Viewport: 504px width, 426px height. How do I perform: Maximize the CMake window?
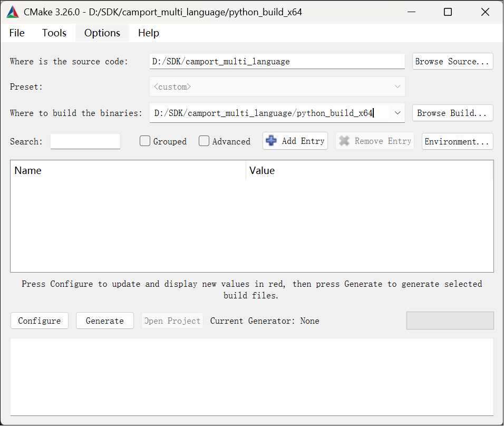click(x=448, y=12)
